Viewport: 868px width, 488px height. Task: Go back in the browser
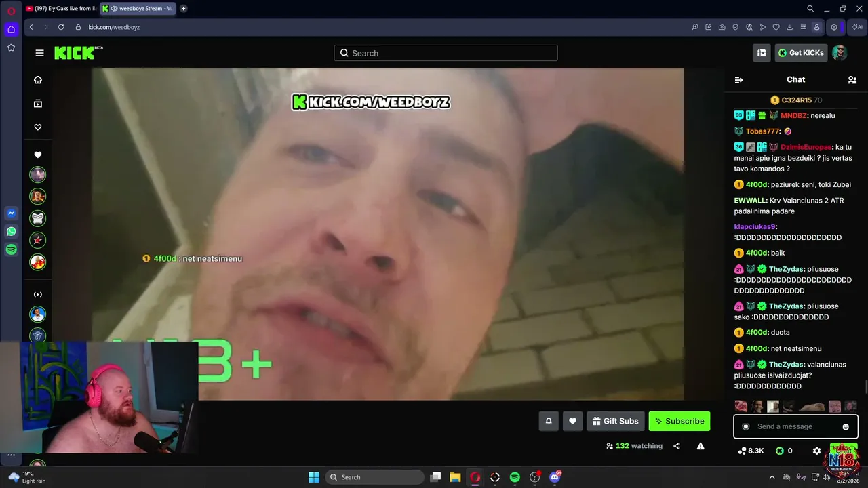[31, 27]
